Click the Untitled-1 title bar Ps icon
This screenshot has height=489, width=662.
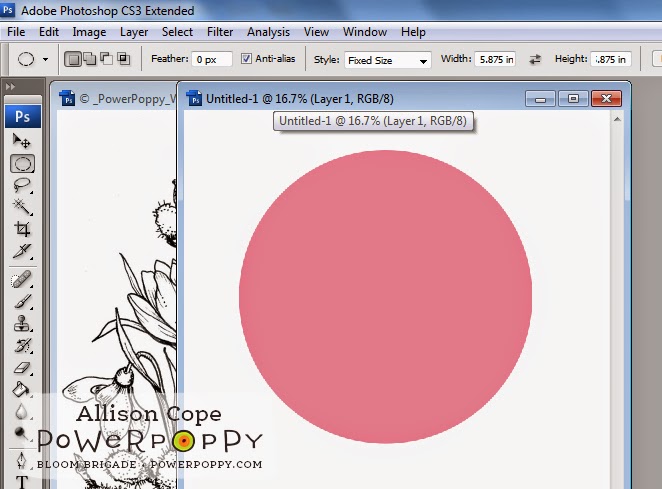coord(194,99)
